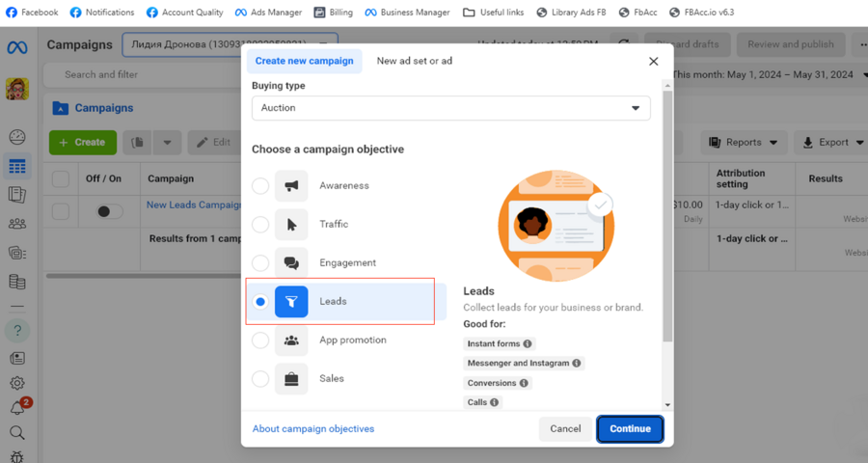Click the Search magnifier icon in the sidebar
The height and width of the screenshot is (463, 868).
17,432
